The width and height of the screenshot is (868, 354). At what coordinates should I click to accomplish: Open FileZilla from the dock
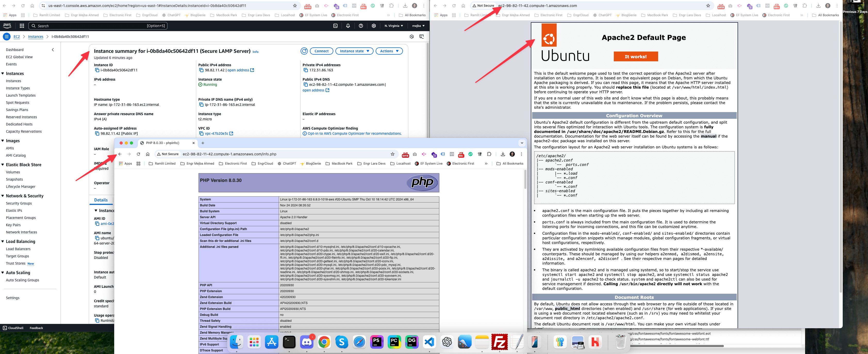click(x=499, y=342)
